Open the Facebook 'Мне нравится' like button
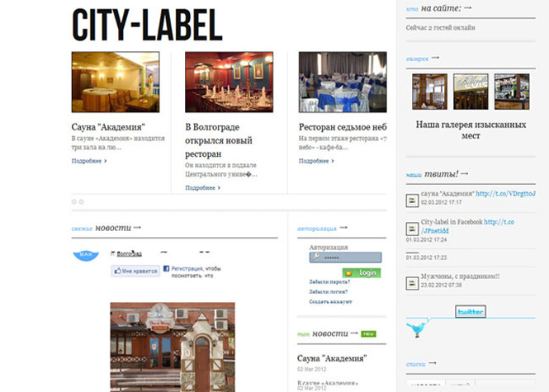Image resolution: width=549 pixels, height=392 pixels. 135,270
